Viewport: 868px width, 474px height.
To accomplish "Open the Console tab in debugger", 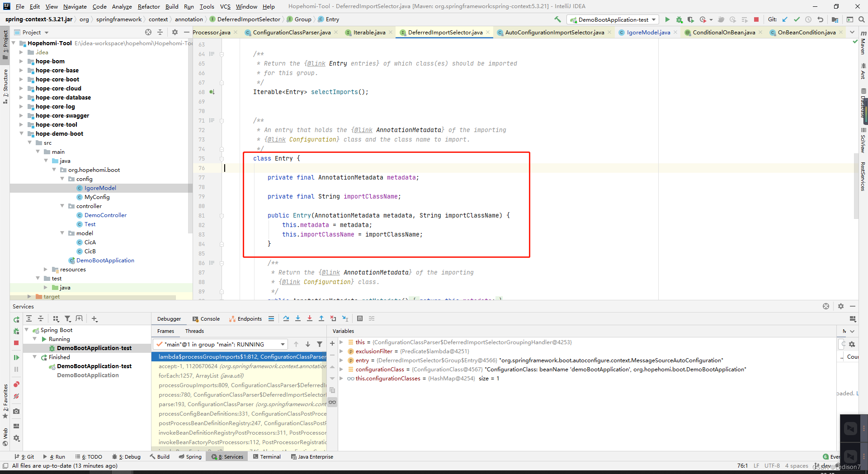I will 206,319.
